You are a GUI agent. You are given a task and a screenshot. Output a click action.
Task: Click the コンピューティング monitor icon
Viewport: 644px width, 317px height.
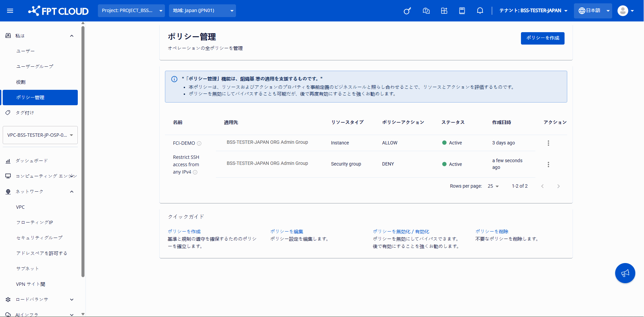point(8,176)
